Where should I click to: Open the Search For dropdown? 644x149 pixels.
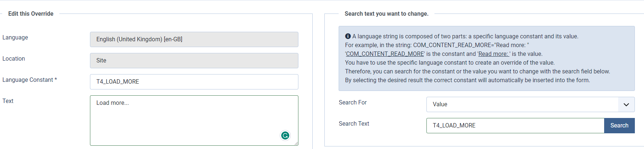pos(530,104)
